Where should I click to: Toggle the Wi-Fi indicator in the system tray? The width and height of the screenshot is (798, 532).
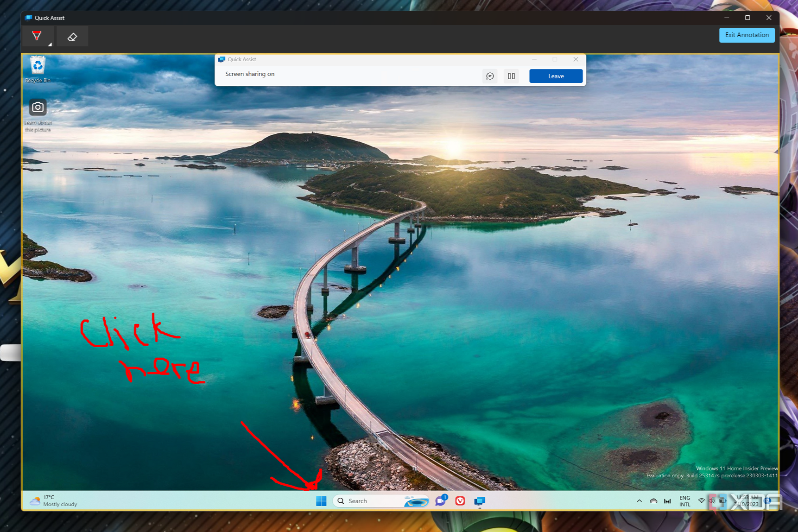tap(702, 501)
